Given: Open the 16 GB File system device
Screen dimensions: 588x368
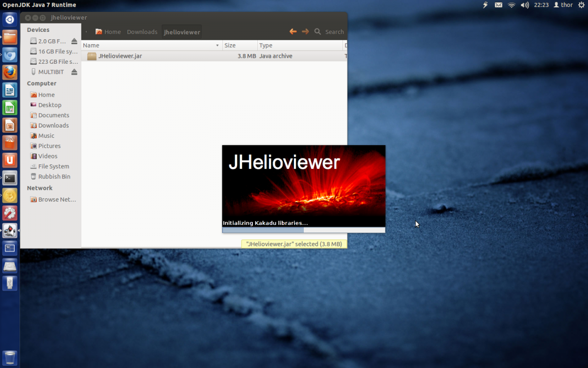Looking at the screenshot, I should tap(54, 52).
